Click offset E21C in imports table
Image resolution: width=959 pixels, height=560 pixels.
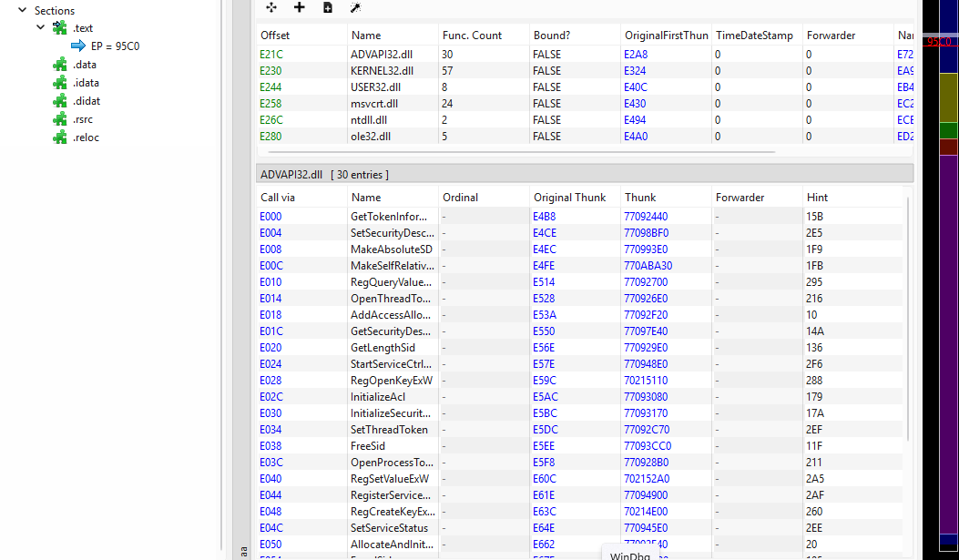[271, 55]
